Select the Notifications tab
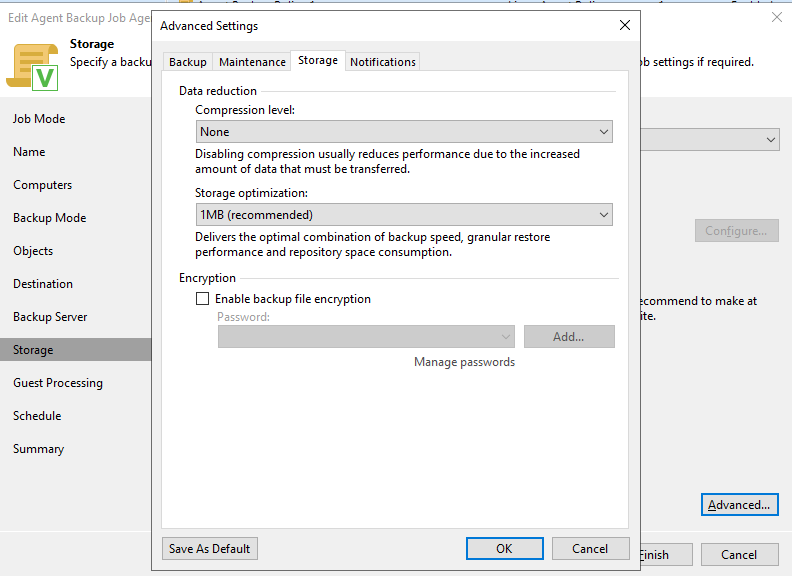This screenshot has width=792, height=576. coord(383,62)
